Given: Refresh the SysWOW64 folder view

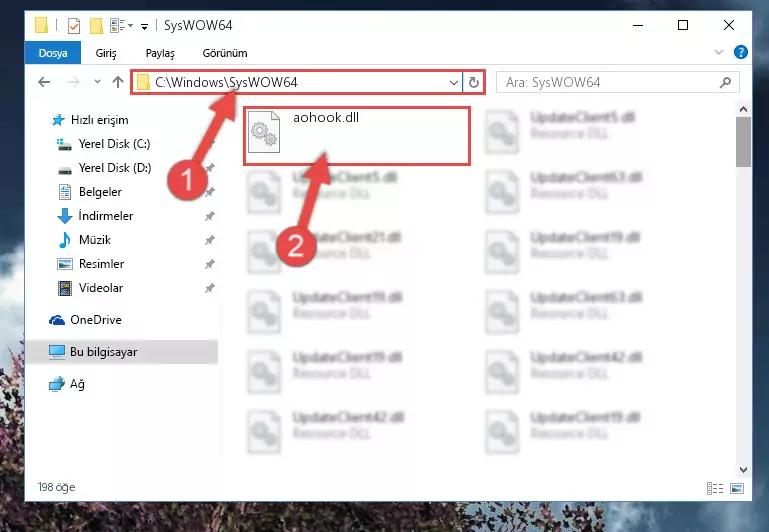Looking at the screenshot, I should (473, 82).
